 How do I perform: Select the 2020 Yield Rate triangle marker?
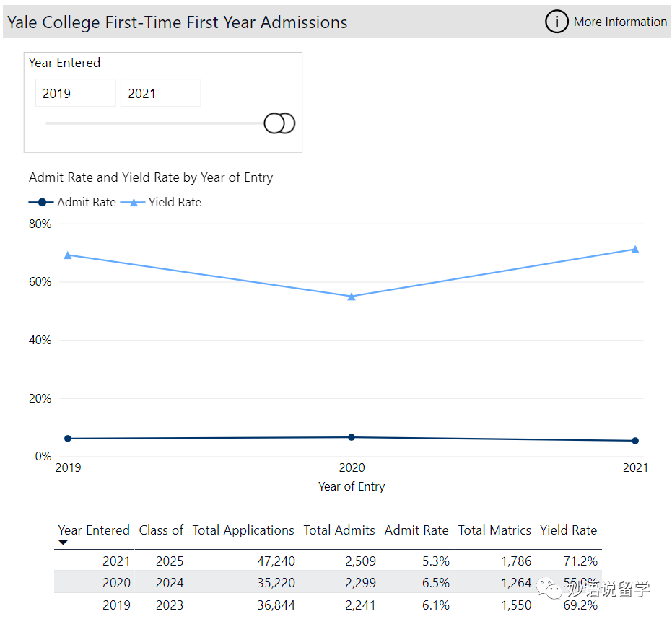[x=352, y=297]
